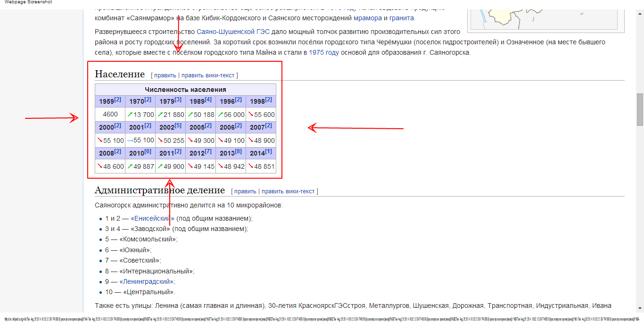Follow the Саяно-Шушенской ГЭС link

coord(233,32)
